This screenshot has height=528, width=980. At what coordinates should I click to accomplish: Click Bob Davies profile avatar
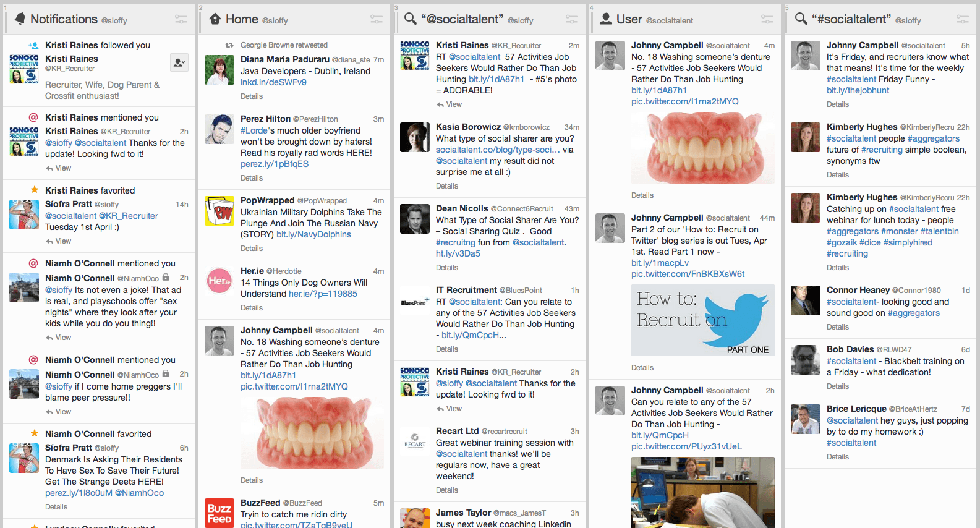[x=806, y=360]
